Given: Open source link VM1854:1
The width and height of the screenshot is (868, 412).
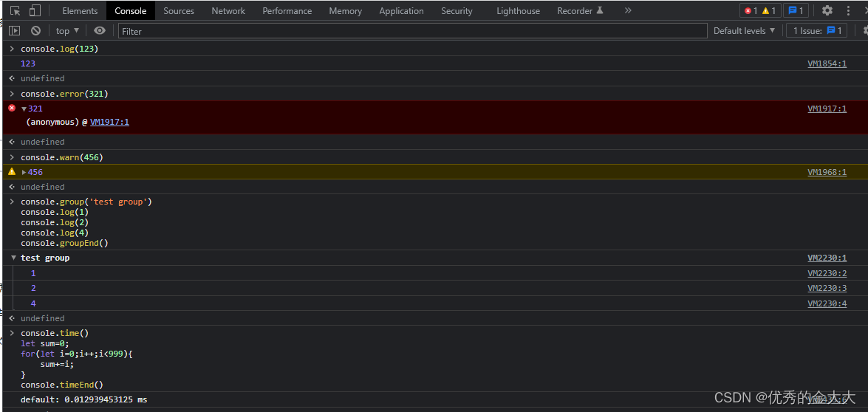Looking at the screenshot, I should click(x=827, y=63).
